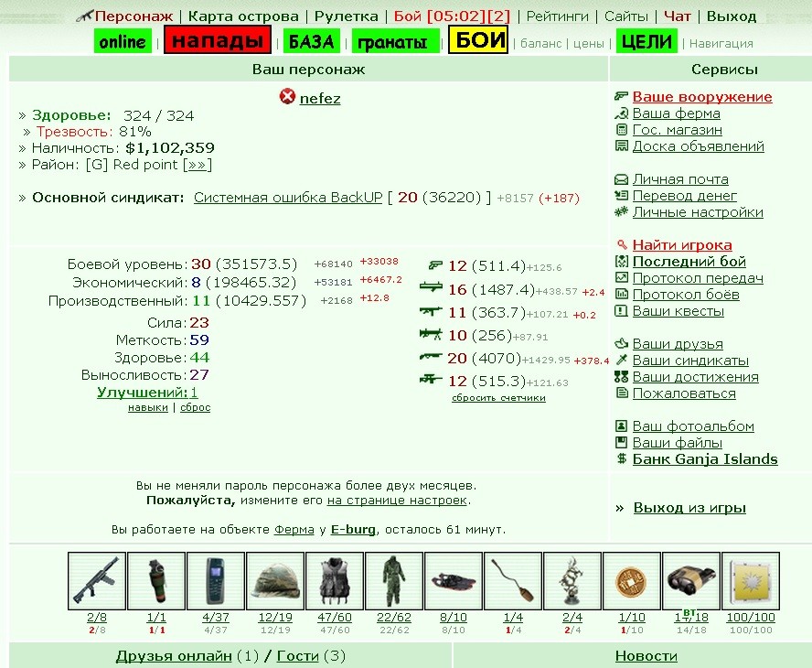The width and height of the screenshot is (812, 668).
Task: Open на странице настроек link
Action: [x=397, y=501]
